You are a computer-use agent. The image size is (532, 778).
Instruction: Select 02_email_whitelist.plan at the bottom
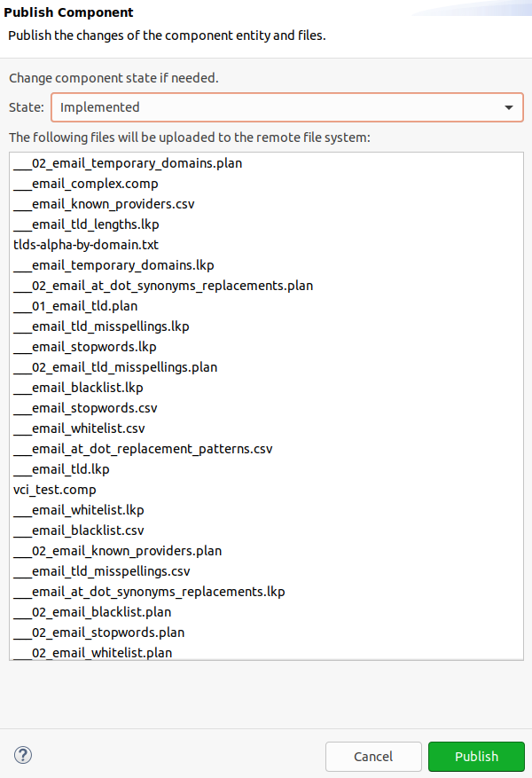click(94, 652)
